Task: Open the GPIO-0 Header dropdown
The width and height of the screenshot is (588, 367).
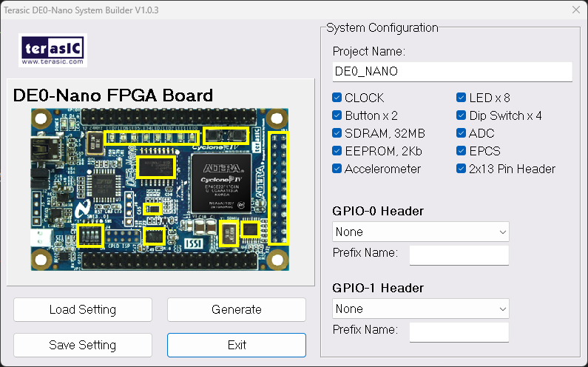Action: click(x=421, y=232)
